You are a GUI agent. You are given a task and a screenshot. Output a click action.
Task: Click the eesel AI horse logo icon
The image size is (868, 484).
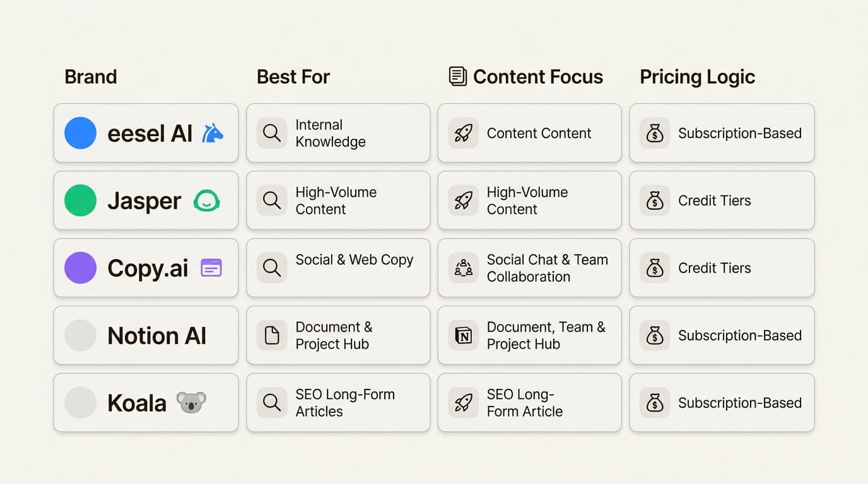coord(213,133)
